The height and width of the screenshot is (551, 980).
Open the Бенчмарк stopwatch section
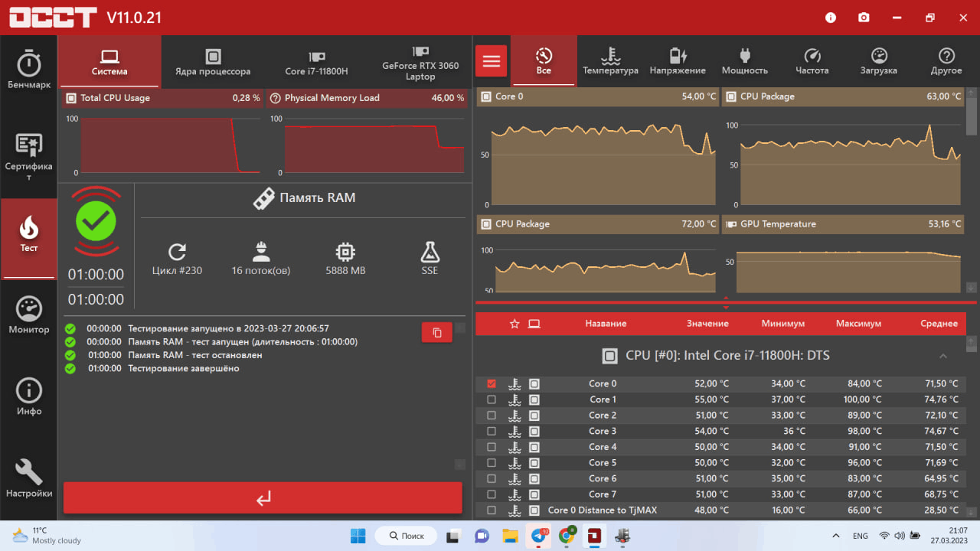(29, 70)
